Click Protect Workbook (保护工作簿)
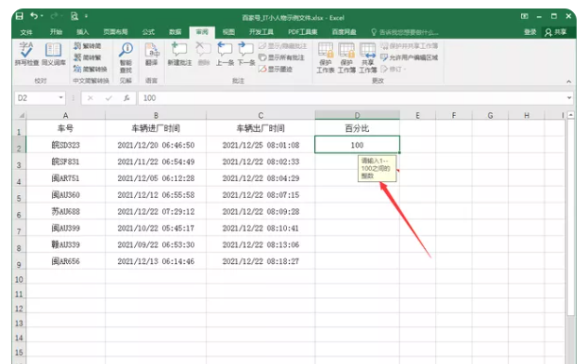The height and width of the screenshot is (364, 588). pos(346,58)
